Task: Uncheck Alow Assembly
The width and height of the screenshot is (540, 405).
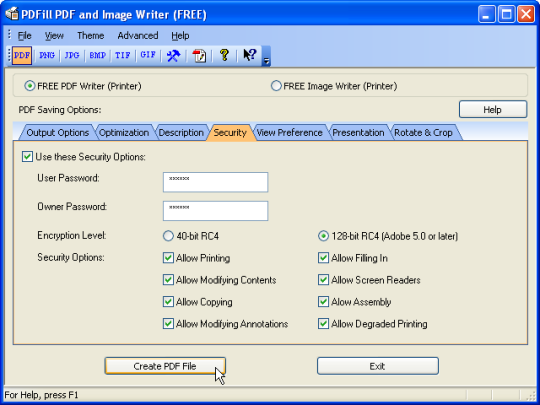Action: tap(323, 302)
